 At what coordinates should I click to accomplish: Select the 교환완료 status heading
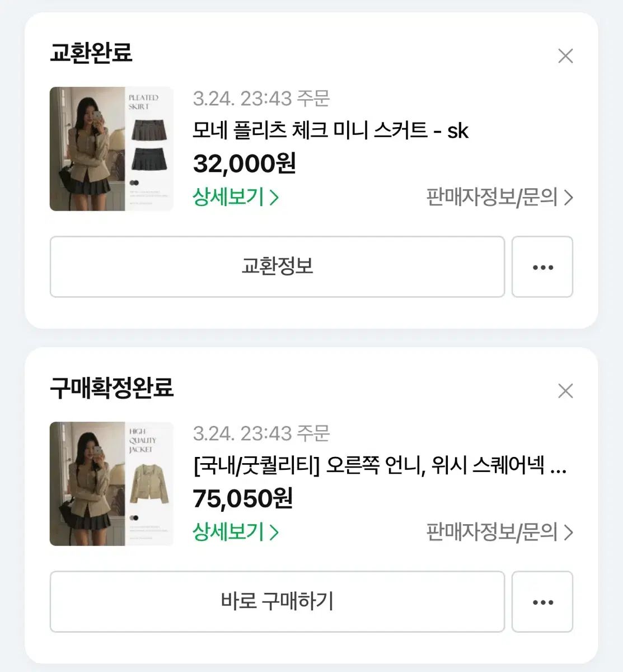point(91,53)
